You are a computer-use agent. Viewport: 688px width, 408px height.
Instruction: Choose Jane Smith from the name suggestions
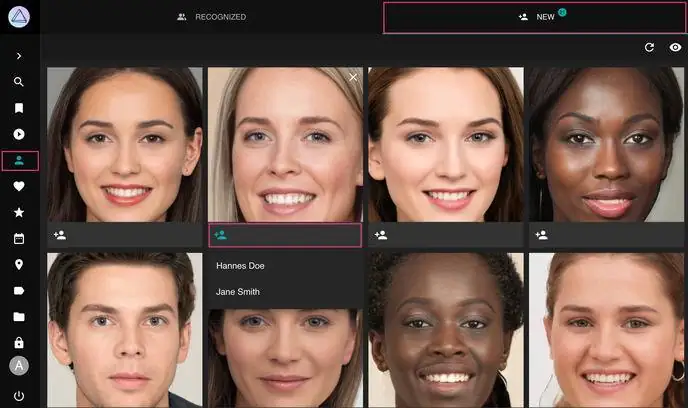[238, 292]
